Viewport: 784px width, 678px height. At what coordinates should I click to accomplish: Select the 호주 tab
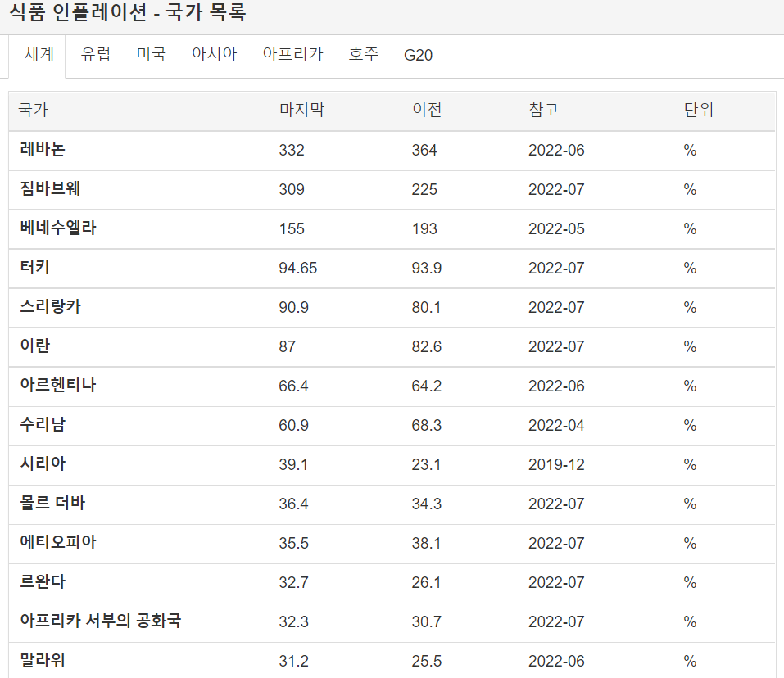(364, 54)
